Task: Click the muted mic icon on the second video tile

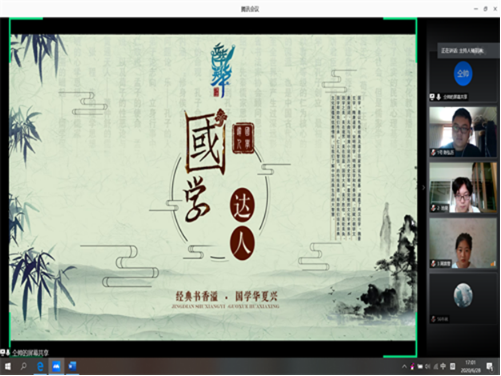Action: [x=433, y=208]
